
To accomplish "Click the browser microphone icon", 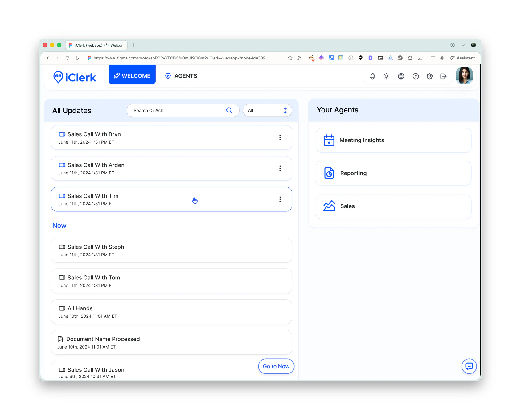I will [x=77, y=58].
